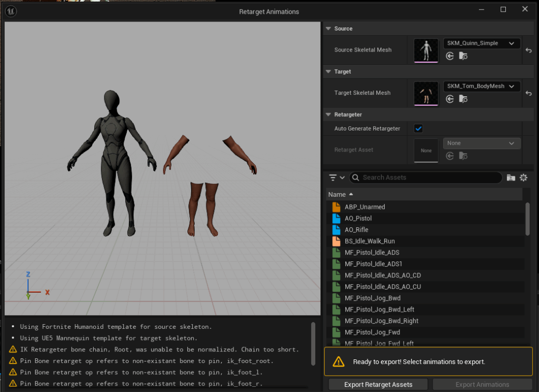Sort assets by the Name column header

coord(424,195)
